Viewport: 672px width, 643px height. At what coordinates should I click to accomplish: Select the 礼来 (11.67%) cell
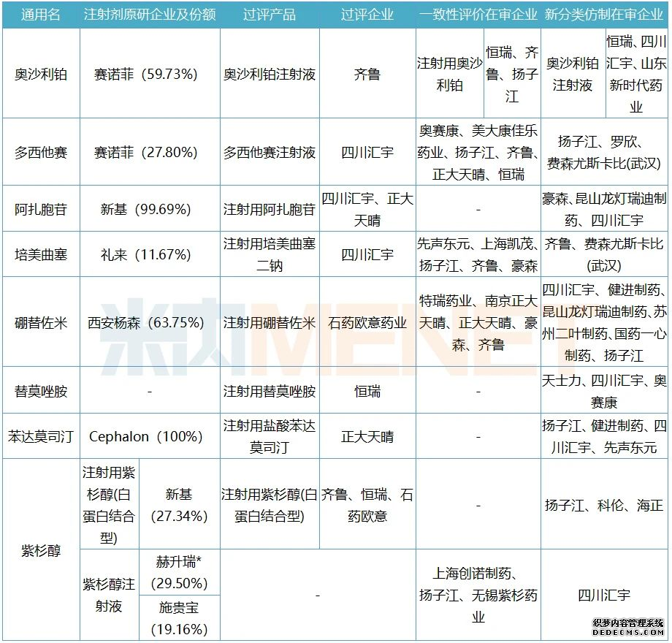click(x=150, y=254)
